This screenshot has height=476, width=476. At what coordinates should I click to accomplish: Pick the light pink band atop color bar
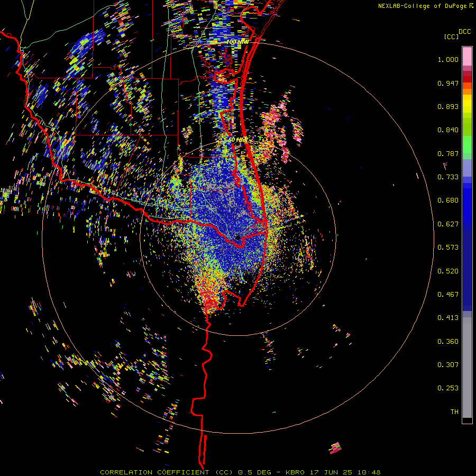click(467, 57)
